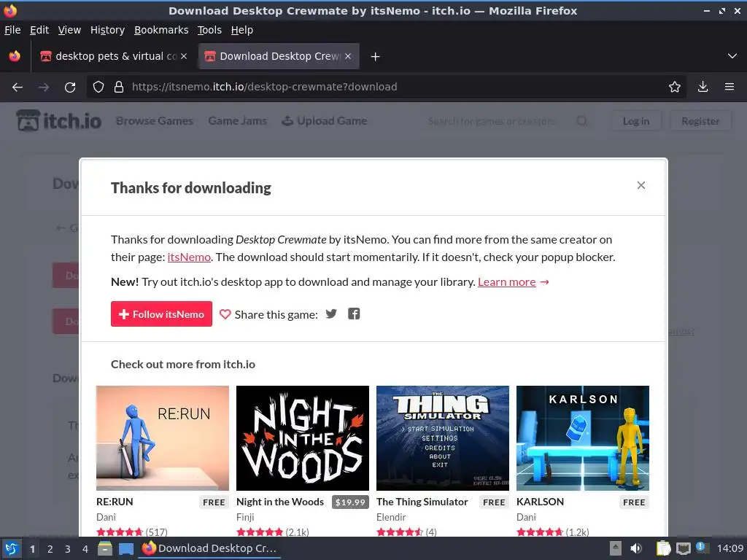Open the clipboard tray icon
Screen dimensions: 747x560
(x=663, y=548)
